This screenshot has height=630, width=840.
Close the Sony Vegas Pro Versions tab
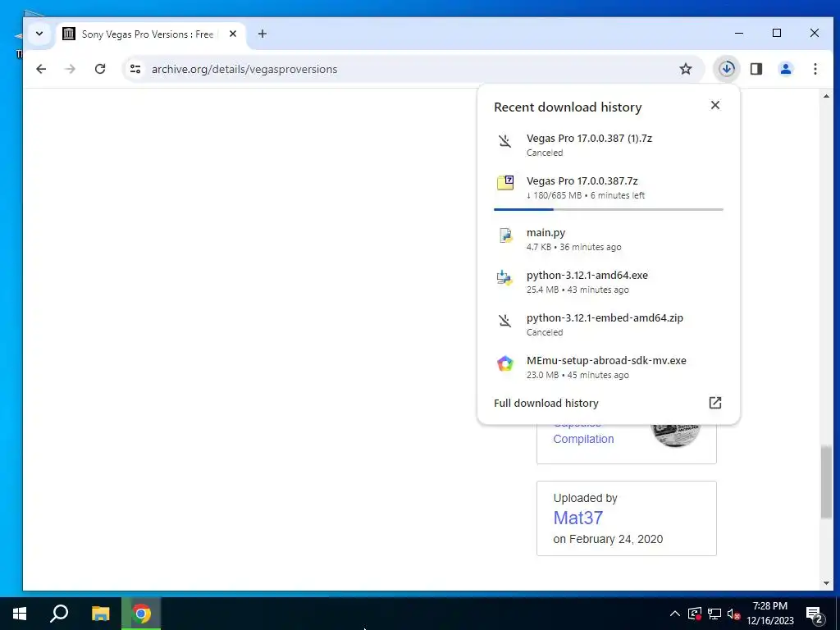point(232,34)
